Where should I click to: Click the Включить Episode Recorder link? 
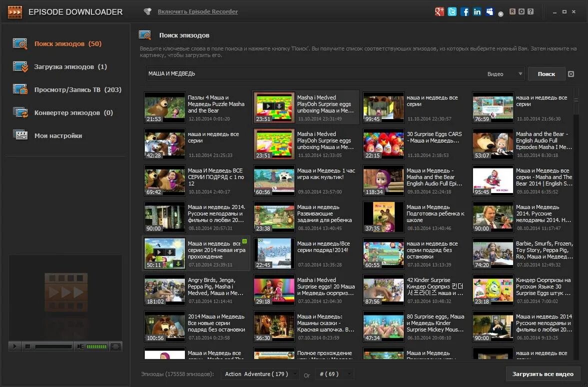coord(198,11)
